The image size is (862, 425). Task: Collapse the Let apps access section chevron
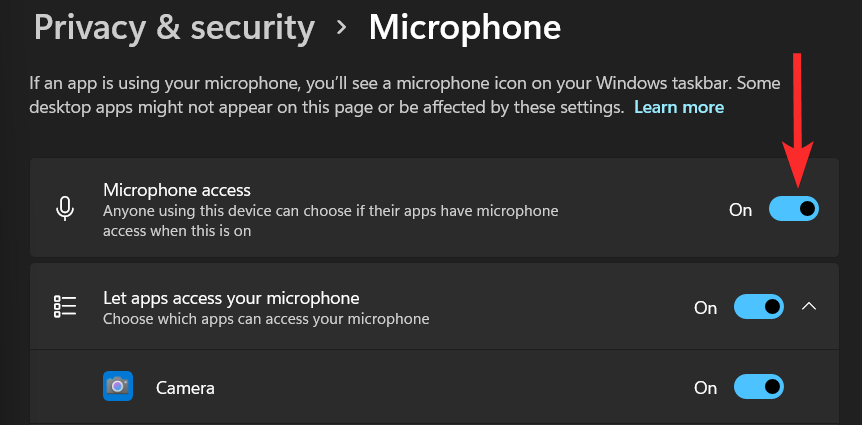pos(810,306)
